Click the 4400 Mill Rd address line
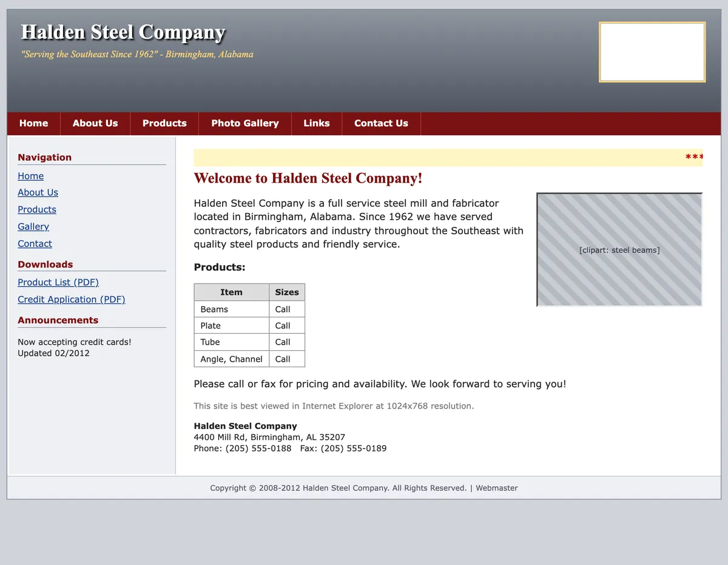The width and height of the screenshot is (728, 565). click(x=269, y=437)
